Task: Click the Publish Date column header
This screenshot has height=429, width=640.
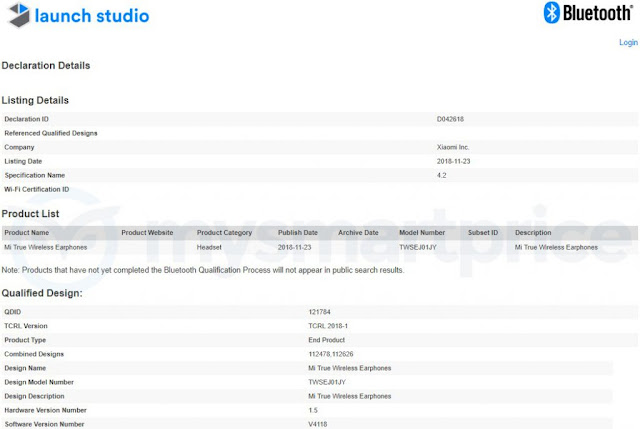Action: point(298,233)
